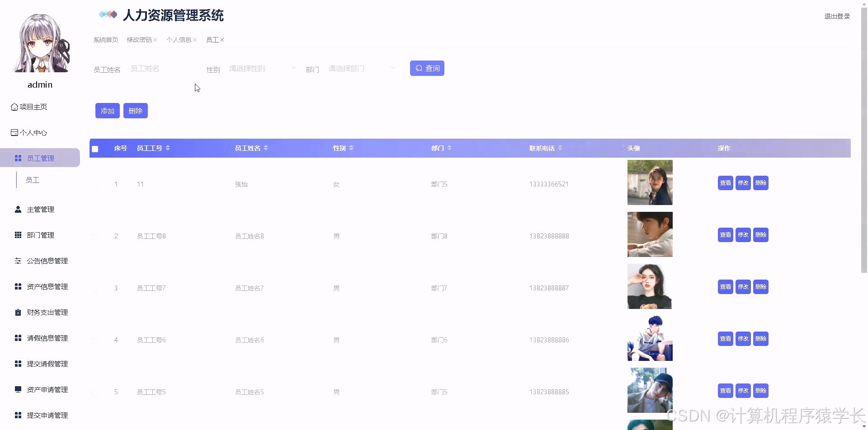This screenshot has height=430, width=868.
Task: Click the admin avatar image
Action: (40, 43)
